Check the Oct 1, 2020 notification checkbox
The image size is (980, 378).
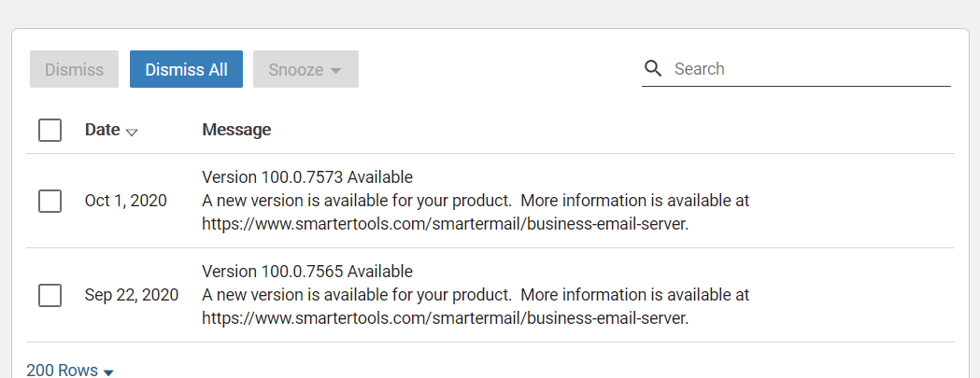coord(50,201)
